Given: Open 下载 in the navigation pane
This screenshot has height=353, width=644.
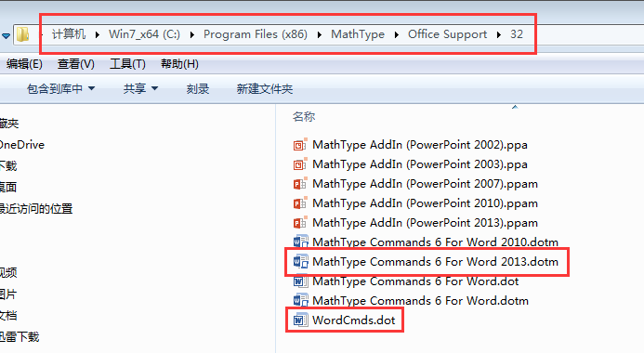Looking at the screenshot, I should (x=8, y=166).
